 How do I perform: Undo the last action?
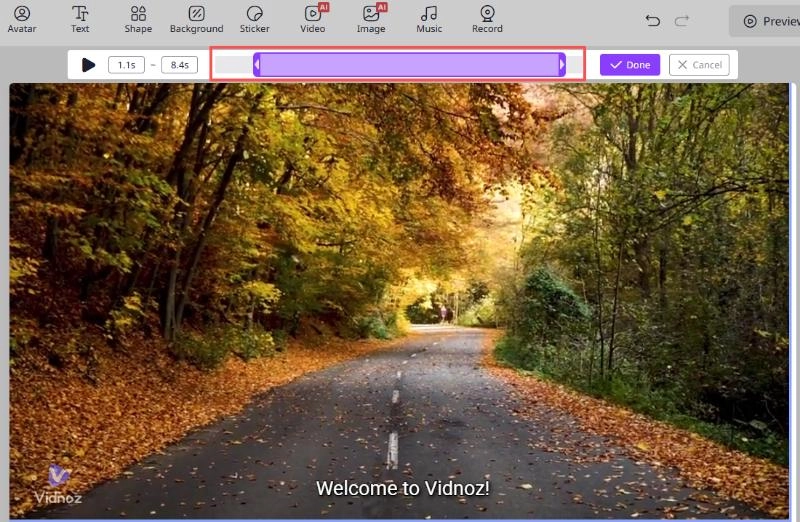pyautogui.click(x=653, y=20)
